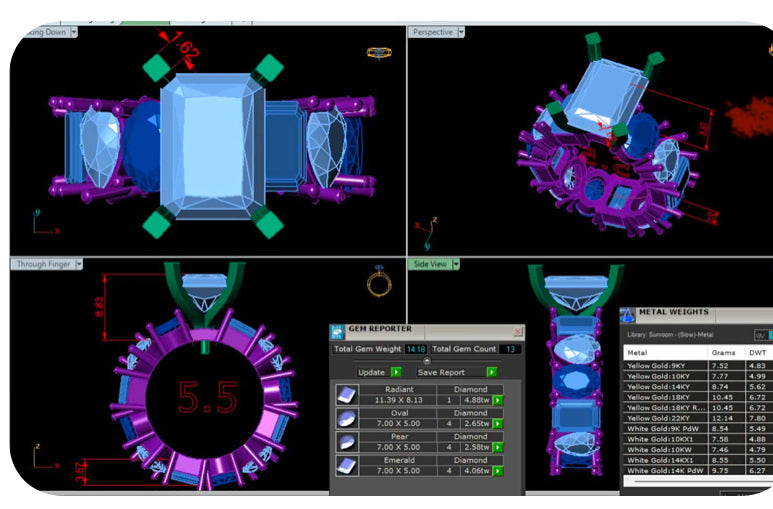Click the Oval gem shape icon
Image resolution: width=773 pixels, height=509 pixels.
click(347, 418)
